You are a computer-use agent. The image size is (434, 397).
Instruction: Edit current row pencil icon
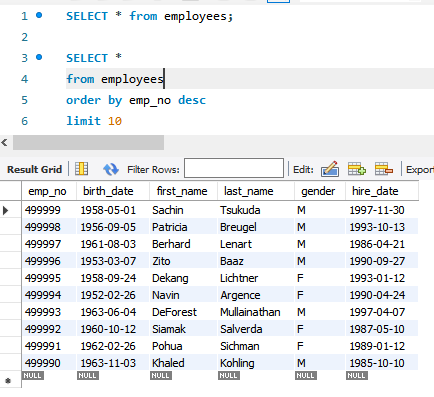(x=330, y=169)
